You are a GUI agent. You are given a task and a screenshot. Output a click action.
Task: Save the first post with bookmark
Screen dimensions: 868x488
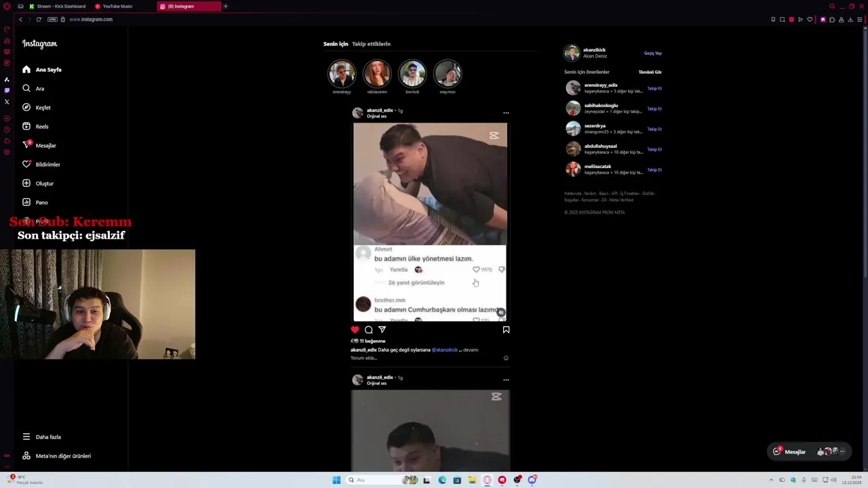tap(506, 329)
